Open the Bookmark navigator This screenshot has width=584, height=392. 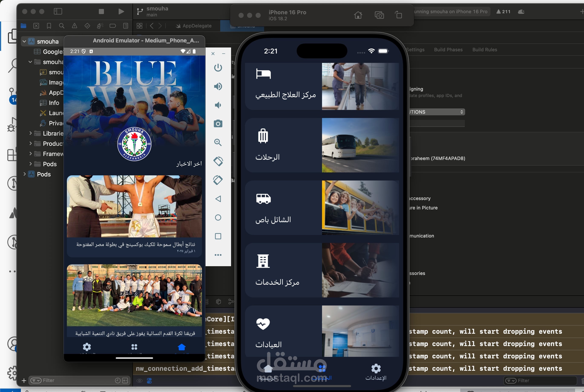point(49,26)
